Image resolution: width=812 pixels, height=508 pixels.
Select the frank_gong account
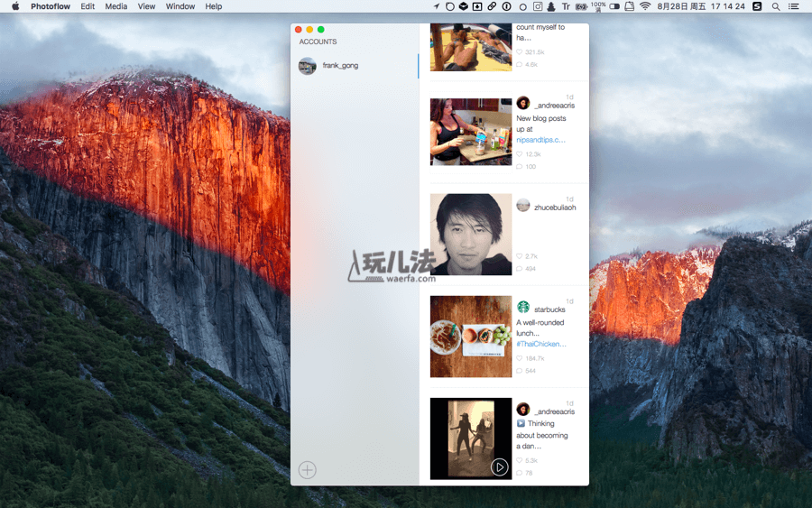355,66
